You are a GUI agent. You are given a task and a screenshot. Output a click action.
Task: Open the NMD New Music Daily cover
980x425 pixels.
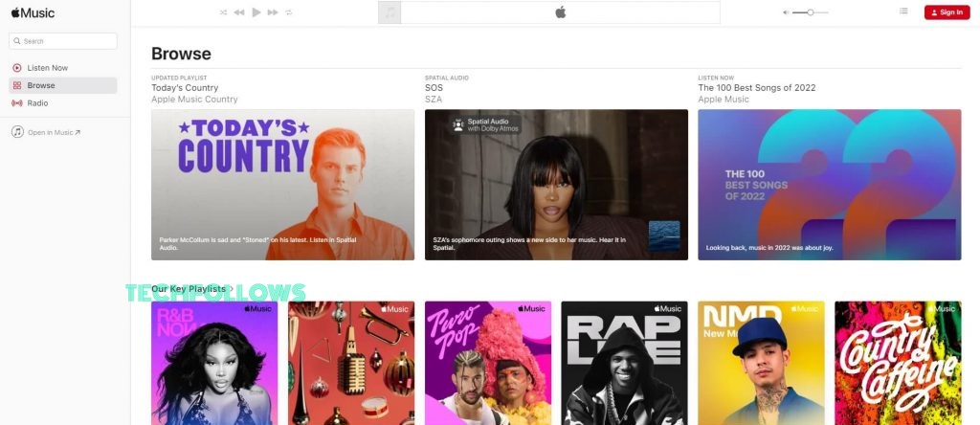click(761, 363)
